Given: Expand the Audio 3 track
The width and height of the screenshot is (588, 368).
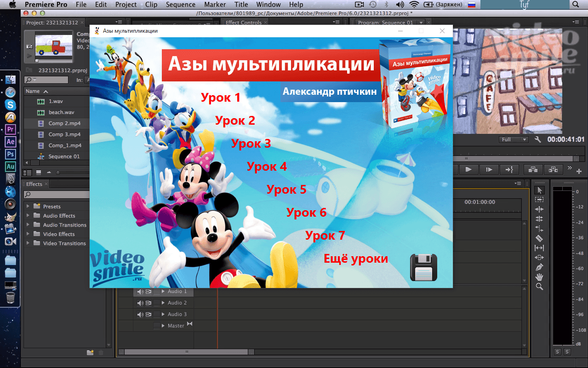Looking at the screenshot, I should [163, 315].
